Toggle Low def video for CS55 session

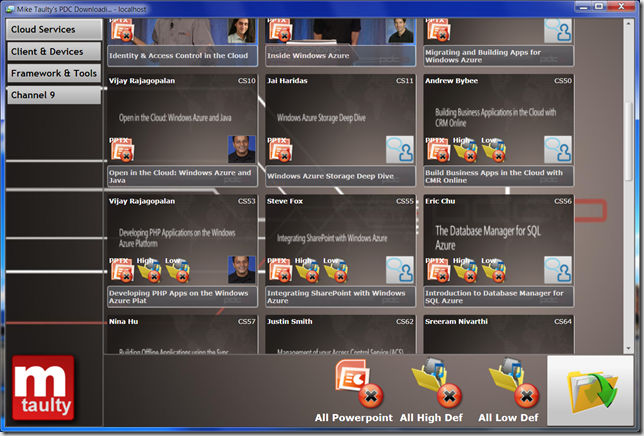(x=336, y=270)
